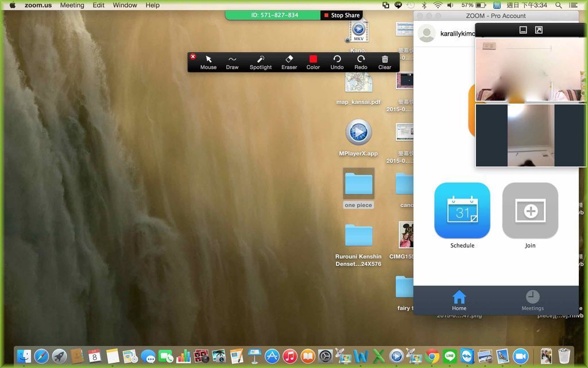Open Keynote from the Dock
Viewport: 588px width, 368px height.
(x=254, y=355)
